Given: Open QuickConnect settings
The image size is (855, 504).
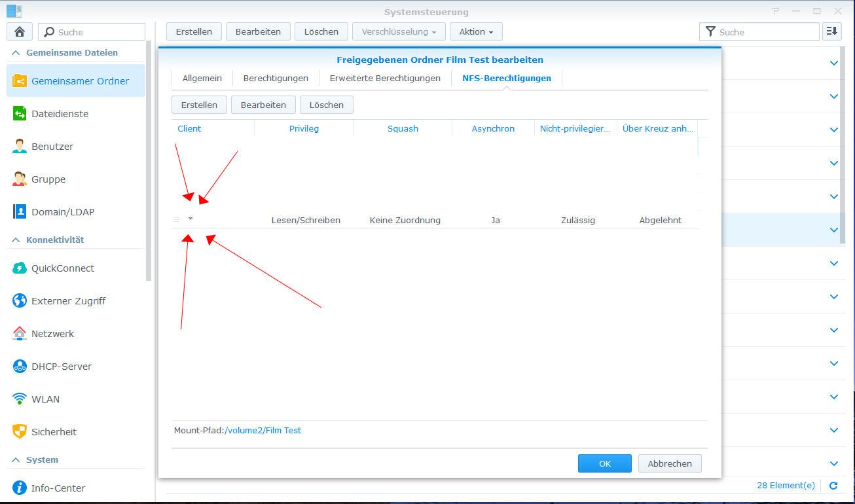Looking at the screenshot, I should pyautogui.click(x=76, y=268).
